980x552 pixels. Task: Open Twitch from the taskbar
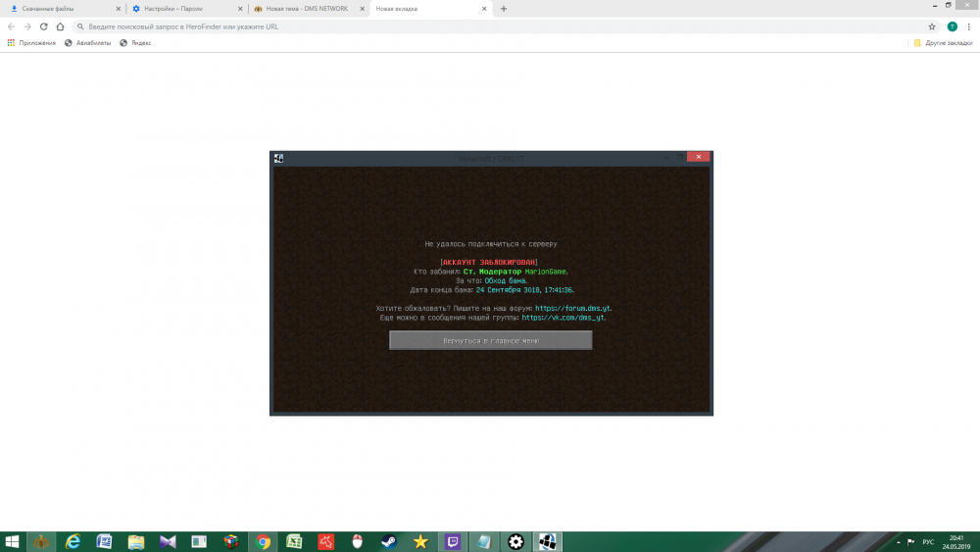[x=453, y=541]
